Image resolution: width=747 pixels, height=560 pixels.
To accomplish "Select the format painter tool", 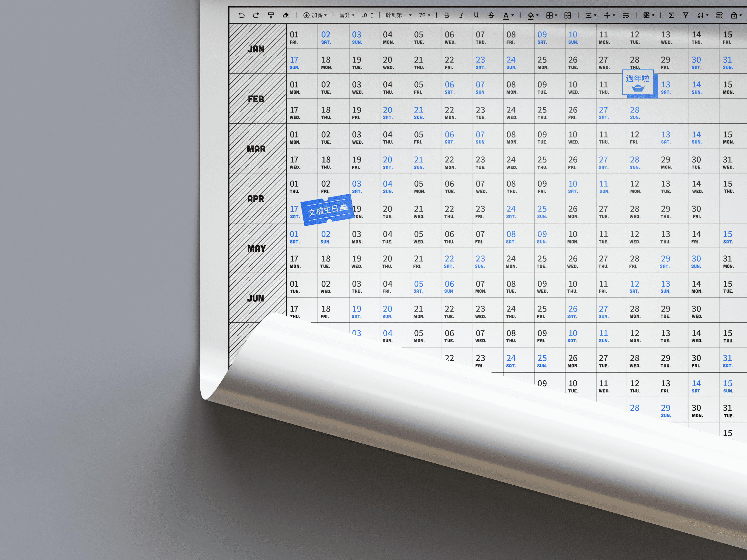I will (x=271, y=15).
